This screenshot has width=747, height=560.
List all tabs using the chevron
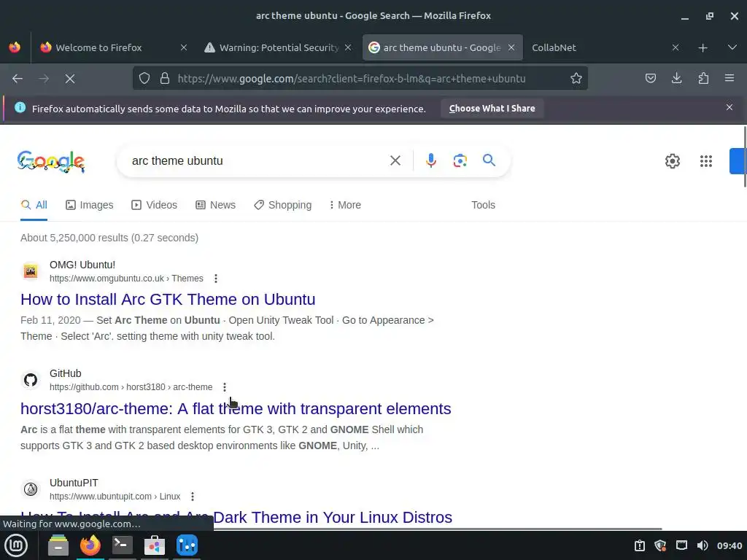pos(732,47)
